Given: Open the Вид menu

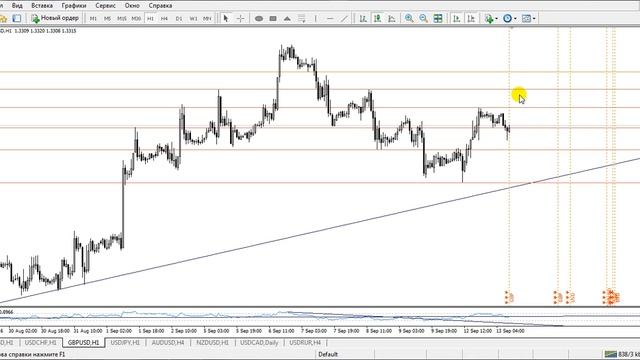Looking at the screenshot, I should point(17,6).
